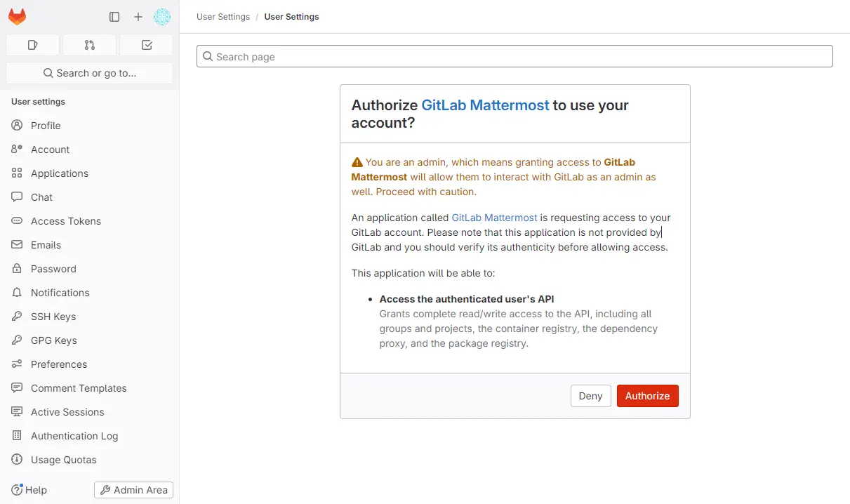Open Search or go to box
The image size is (850, 504).
pyautogui.click(x=90, y=73)
